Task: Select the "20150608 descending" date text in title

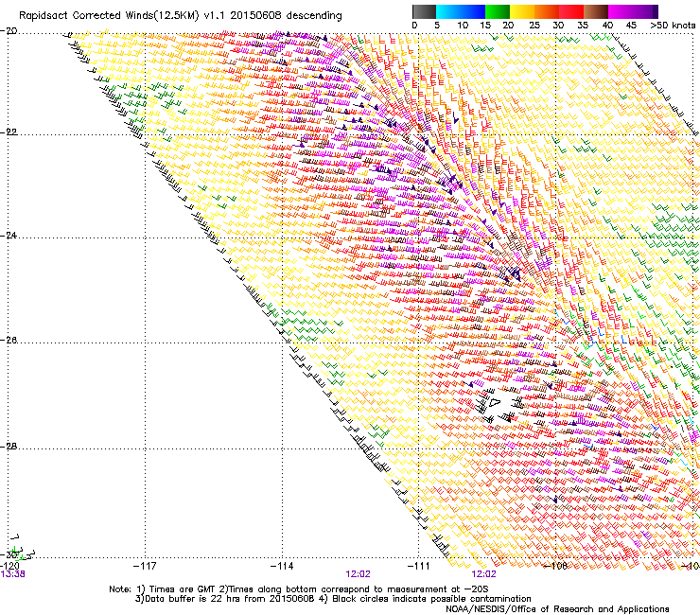Action: coord(287,15)
